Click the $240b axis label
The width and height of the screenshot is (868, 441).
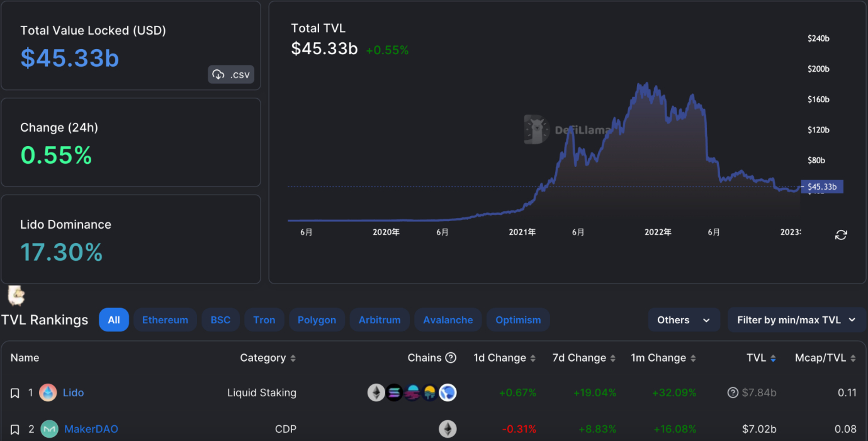[818, 38]
